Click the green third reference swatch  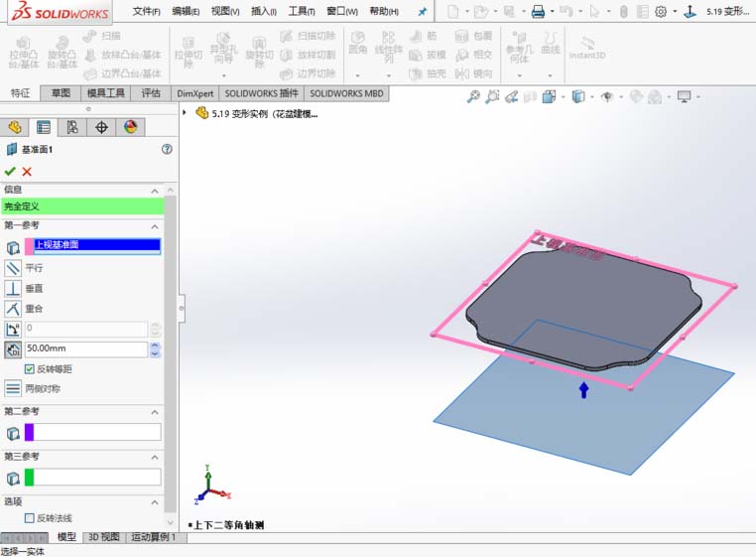coord(30,478)
